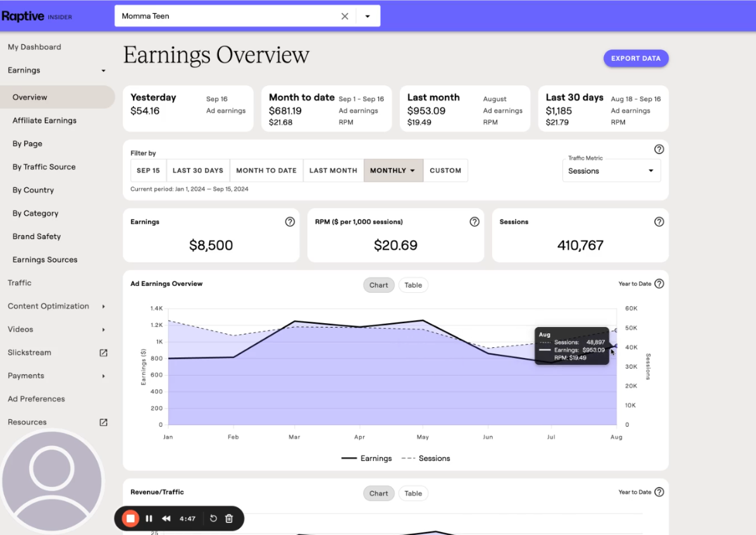
Task: Collapse the Earnings sidebar section
Action: click(x=103, y=71)
